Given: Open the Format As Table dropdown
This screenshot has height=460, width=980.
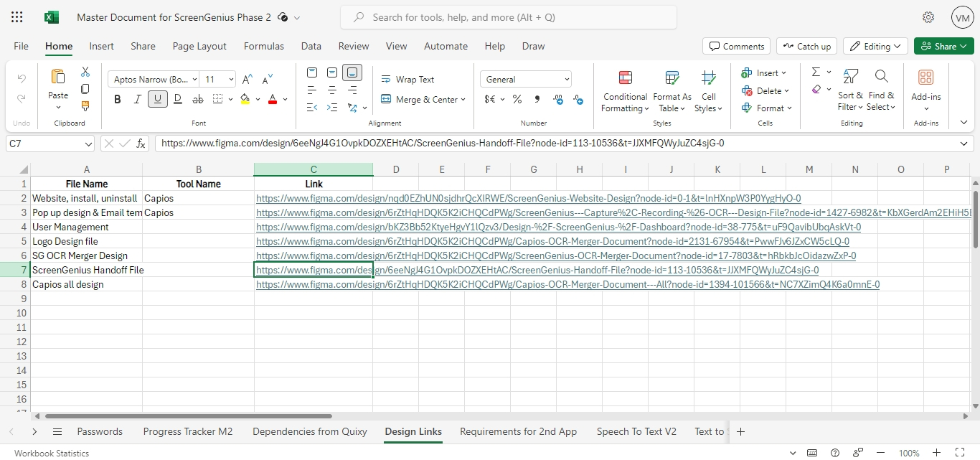Looking at the screenshot, I should (672, 92).
